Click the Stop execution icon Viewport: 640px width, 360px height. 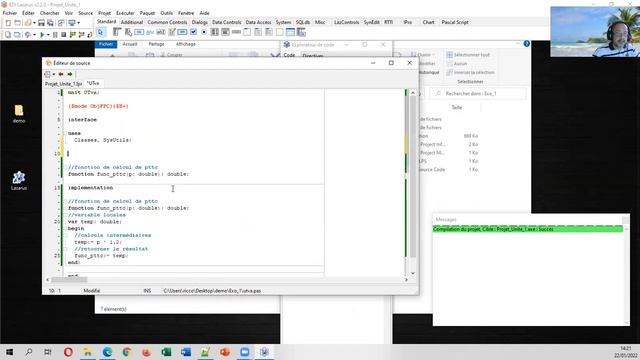64,35
